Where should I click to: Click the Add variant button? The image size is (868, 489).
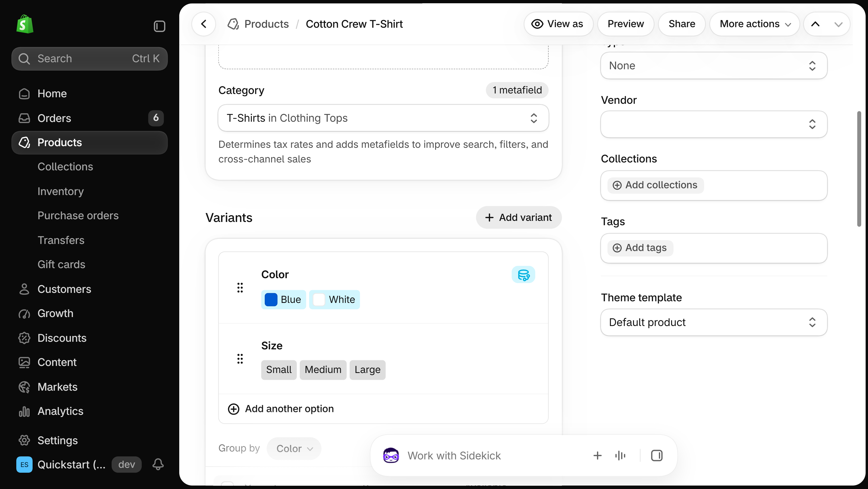pyautogui.click(x=518, y=217)
